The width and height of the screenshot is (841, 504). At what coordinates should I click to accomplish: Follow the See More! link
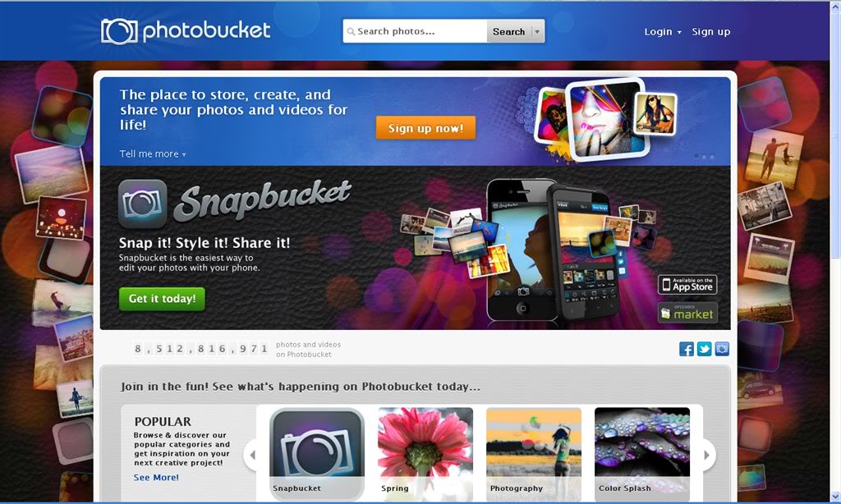[156, 477]
